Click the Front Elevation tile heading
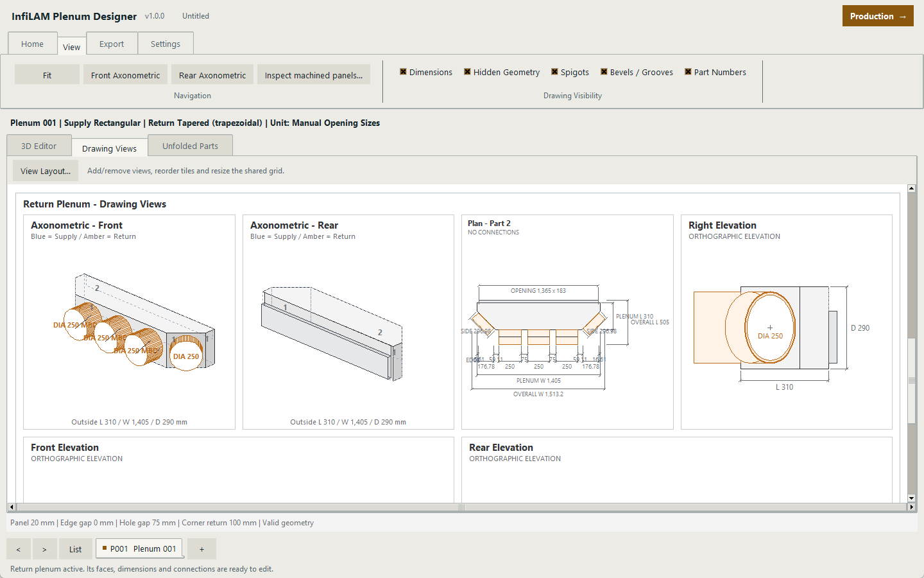This screenshot has height=578, width=924. pyautogui.click(x=65, y=448)
